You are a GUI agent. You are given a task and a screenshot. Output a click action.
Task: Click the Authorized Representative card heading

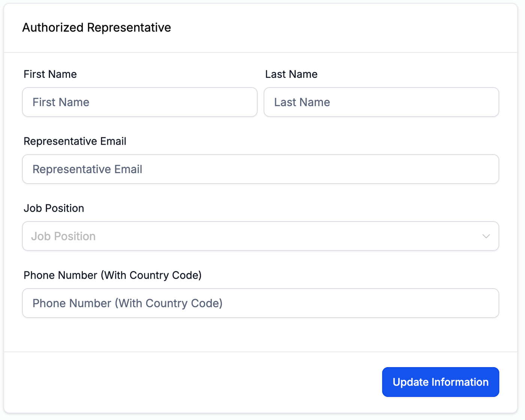coord(97,28)
